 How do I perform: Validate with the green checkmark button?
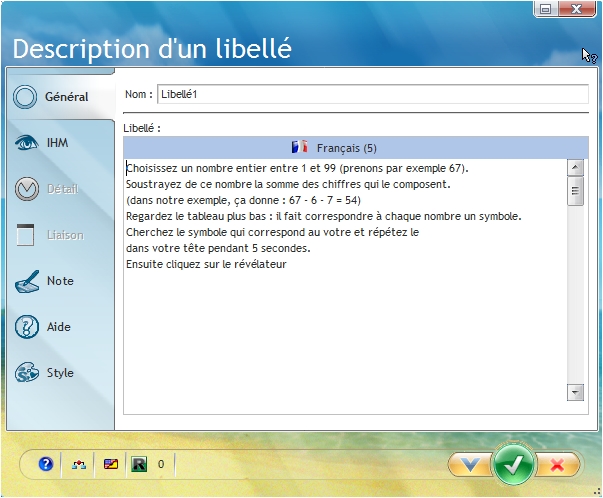(x=513, y=464)
